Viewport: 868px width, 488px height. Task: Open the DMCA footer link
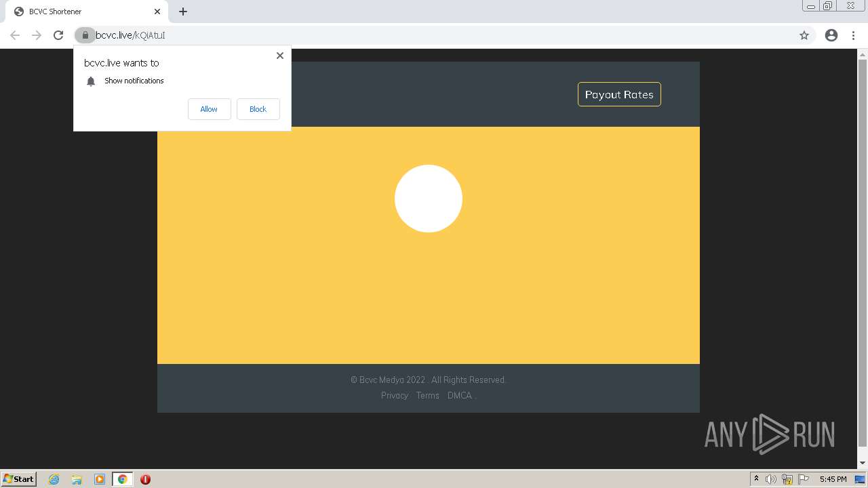coord(459,396)
